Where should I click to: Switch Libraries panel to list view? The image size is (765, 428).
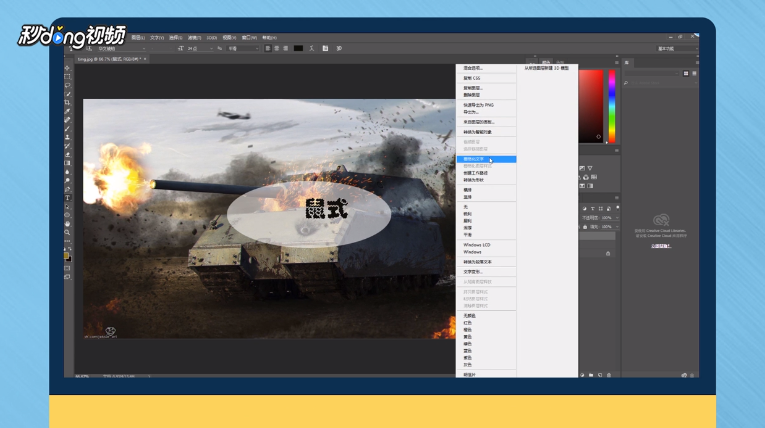[694, 73]
